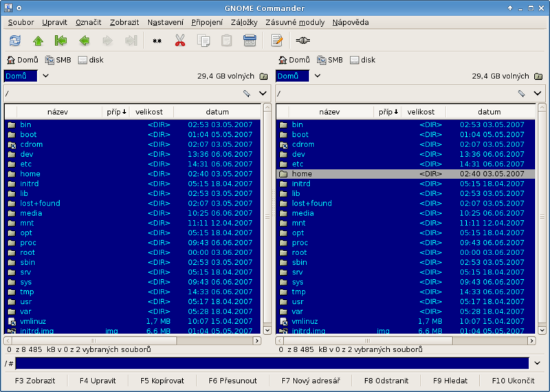
Task: Click disk button in right pane
Action: click(363, 60)
